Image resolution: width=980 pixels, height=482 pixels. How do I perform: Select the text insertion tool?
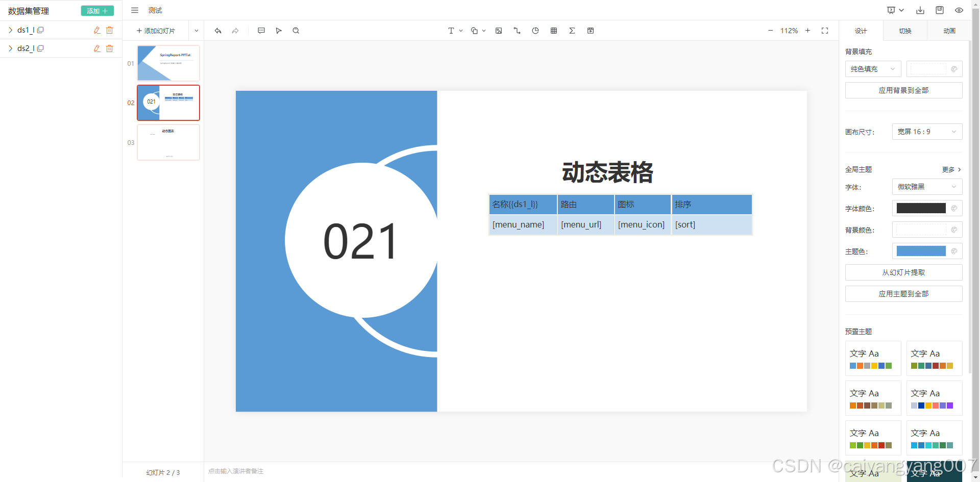[x=452, y=31]
